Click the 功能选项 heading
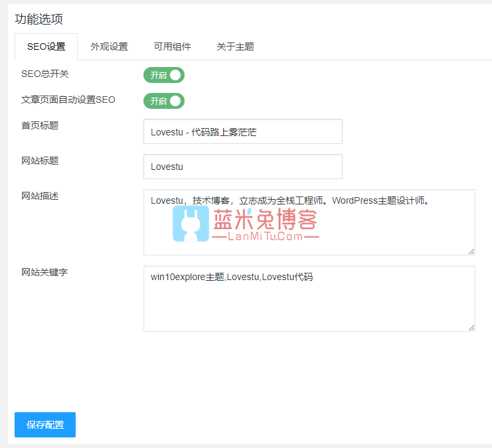The height and width of the screenshot is (448, 492). [39, 19]
